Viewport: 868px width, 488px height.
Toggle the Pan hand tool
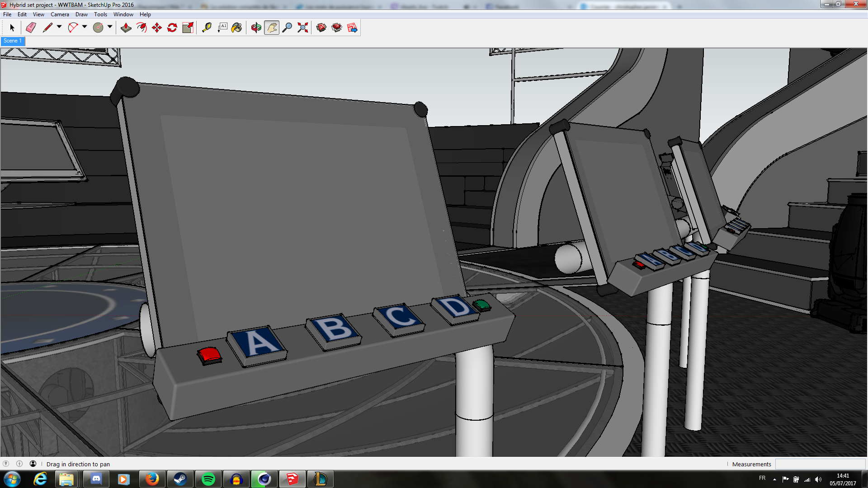tap(272, 28)
